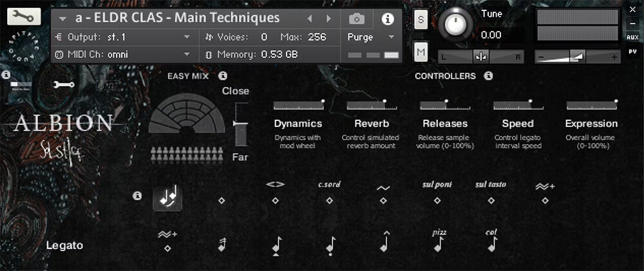644x271 pixels.
Task: Click the Easy Mix microphone semicircle graphic
Action: coord(187,113)
